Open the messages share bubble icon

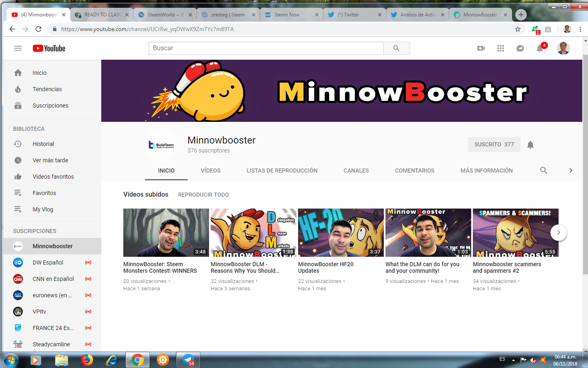click(520, 48)
